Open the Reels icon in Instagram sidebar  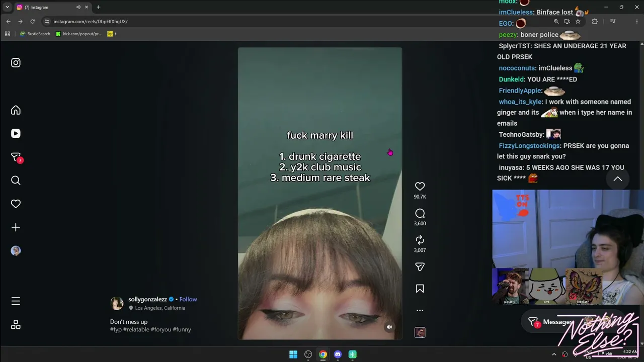16,133
